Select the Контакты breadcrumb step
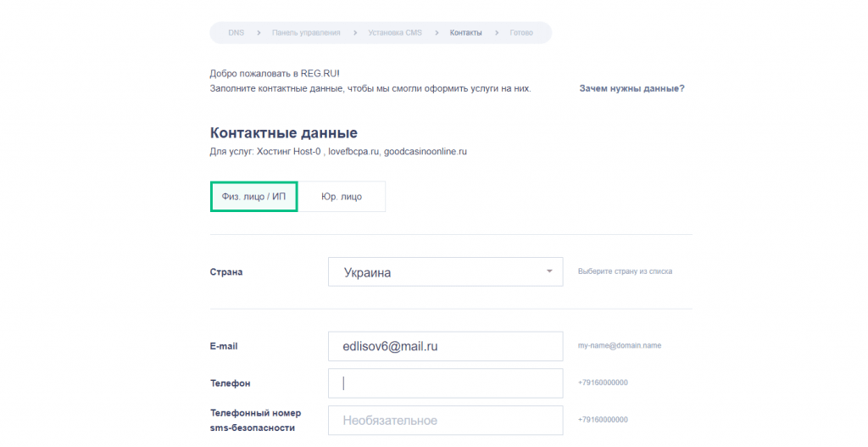This screenshot has width=868, height=447. [x=465, y=33]
